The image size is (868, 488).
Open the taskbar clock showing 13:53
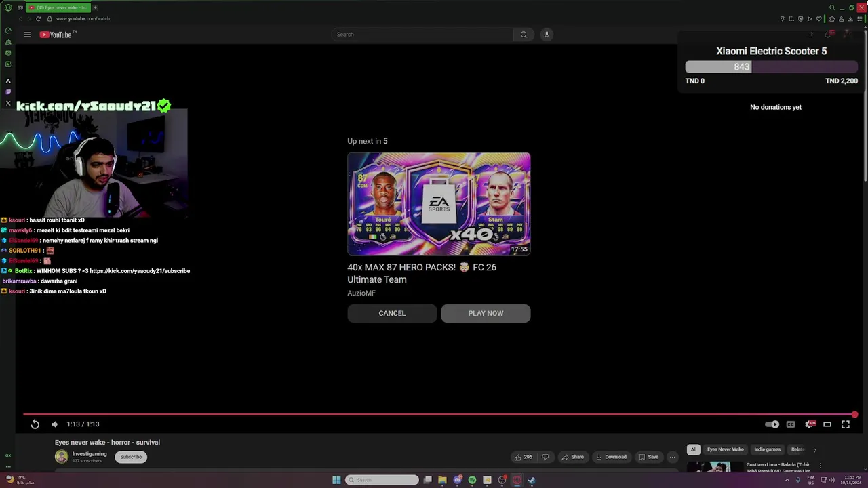852,480
